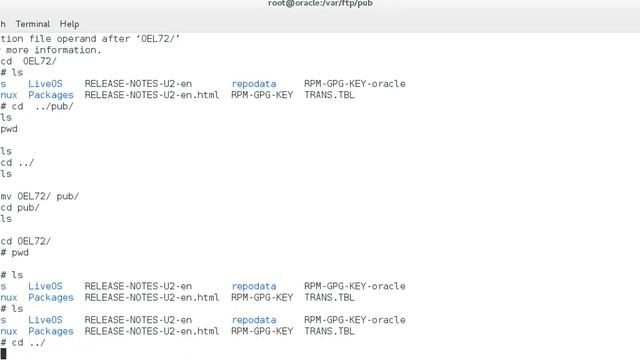Click RELEASE-NOTES-U2-en.html in the listing directly above final 'cd ../'

click(x=152, y=331)
